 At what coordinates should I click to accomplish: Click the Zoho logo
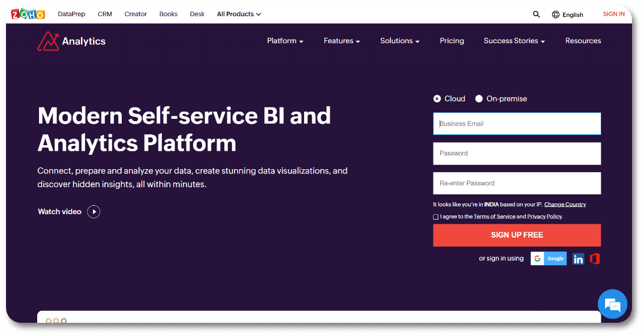(x=28, y=14)
